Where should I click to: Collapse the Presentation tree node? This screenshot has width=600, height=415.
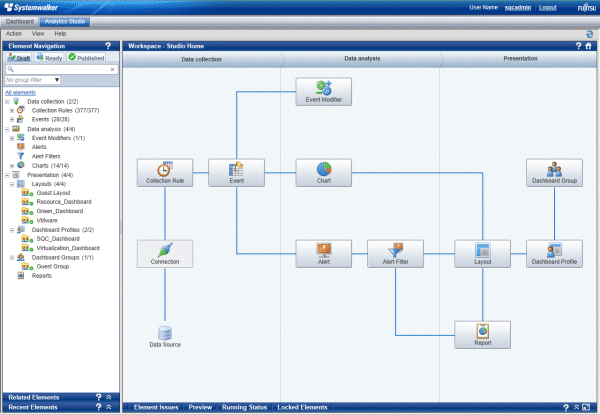tap(7, 175)
